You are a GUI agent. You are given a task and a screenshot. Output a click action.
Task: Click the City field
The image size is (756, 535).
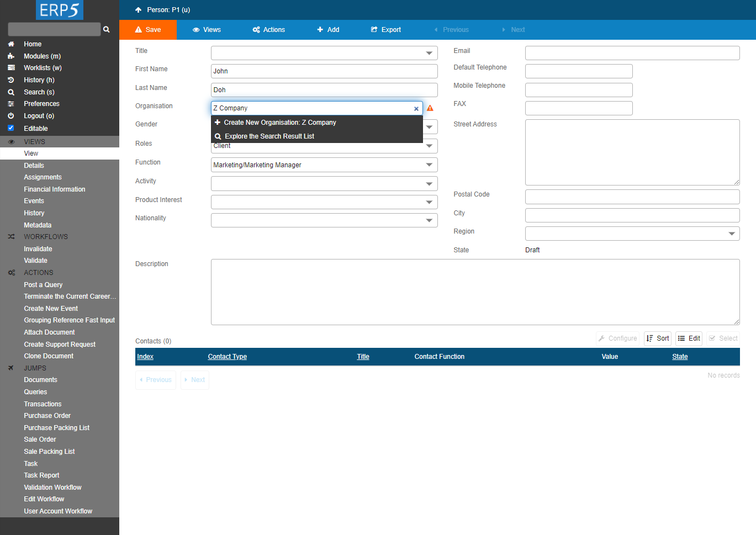[632, 215]
